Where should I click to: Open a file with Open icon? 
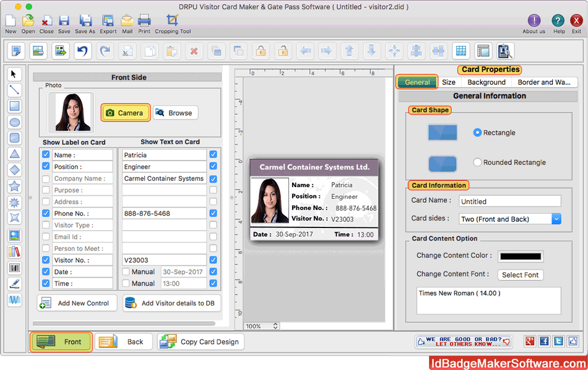pyautogui.click(x=28, y=21)
